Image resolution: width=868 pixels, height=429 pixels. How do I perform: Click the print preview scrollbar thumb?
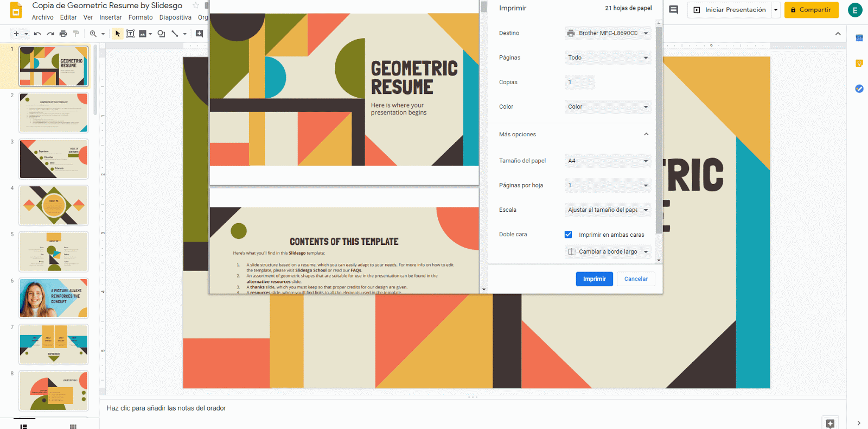tap(483, 7)
